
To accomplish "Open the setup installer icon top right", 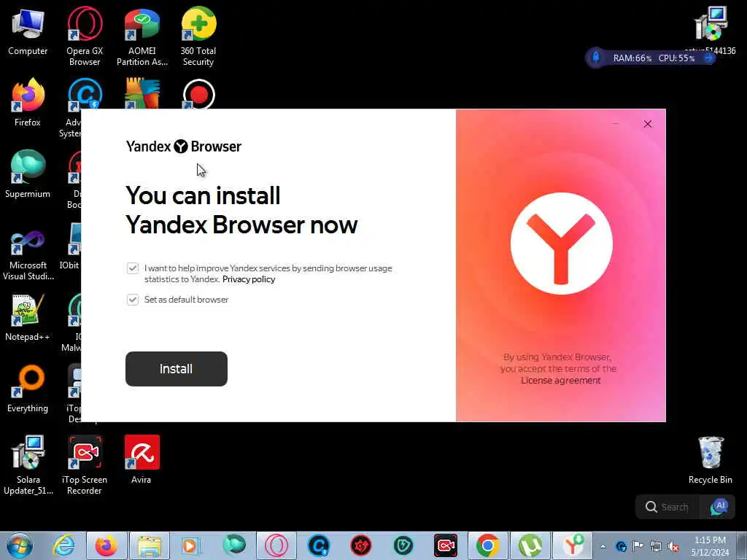I will [x=711, y=29].
